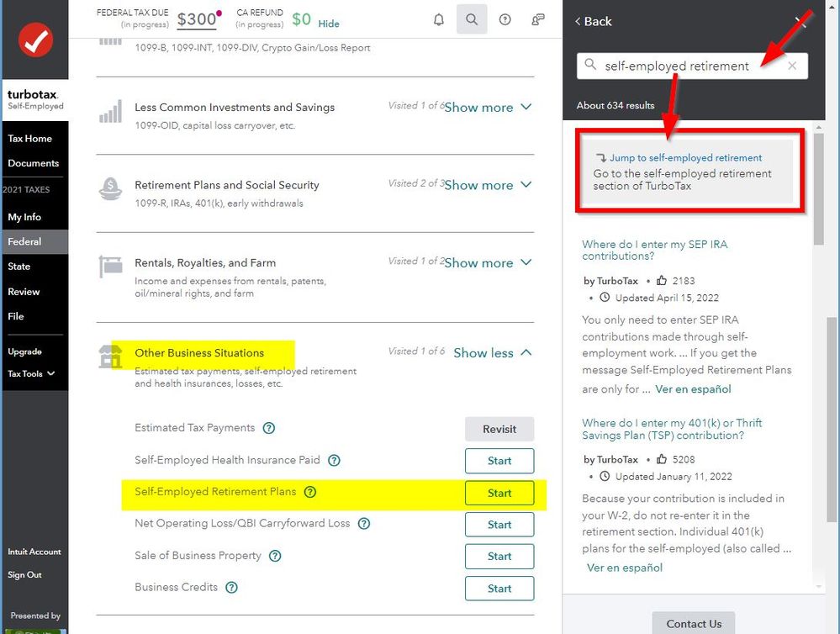The image size is (840, 634).
Task: Click Jump to self-employed retirement link
Action: coord(685,157)
